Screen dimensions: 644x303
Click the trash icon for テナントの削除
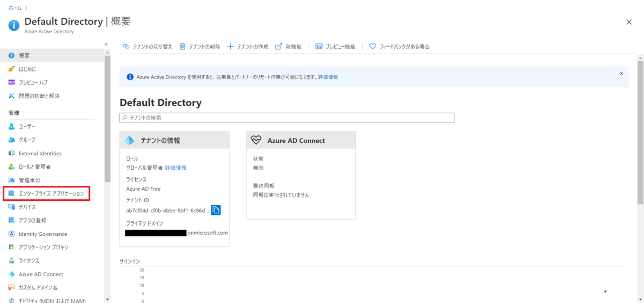pos(182,47)
